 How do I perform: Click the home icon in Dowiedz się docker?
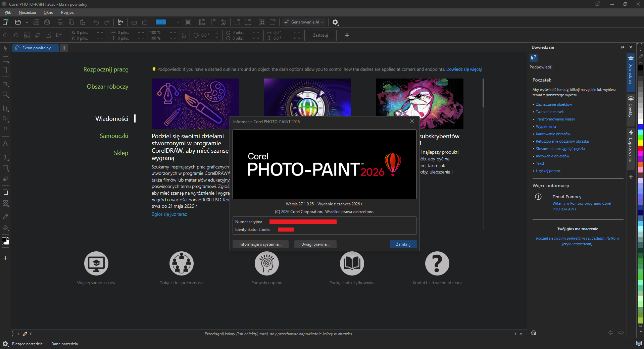tap(534, 333)
